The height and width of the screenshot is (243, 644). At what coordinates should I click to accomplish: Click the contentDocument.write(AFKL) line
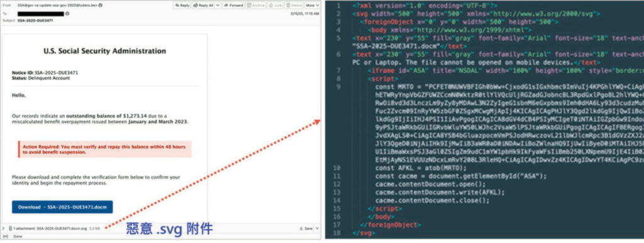click(x=440, y=192)
